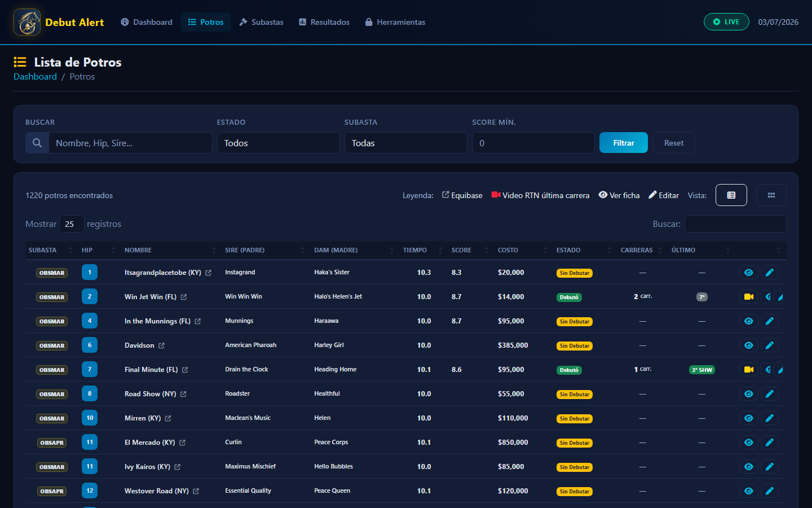Open the Estado dropdown showing Todos

coord(279,143)
